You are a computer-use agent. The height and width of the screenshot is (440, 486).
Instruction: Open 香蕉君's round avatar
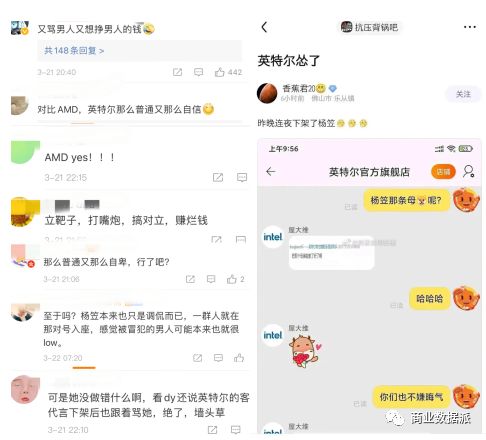(x=267, y=93)
